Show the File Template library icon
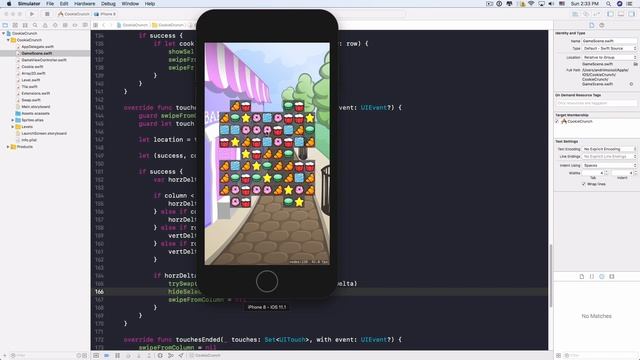Image resolution: width=640 pixels, height=360 pixels. (x=582, y=276)
